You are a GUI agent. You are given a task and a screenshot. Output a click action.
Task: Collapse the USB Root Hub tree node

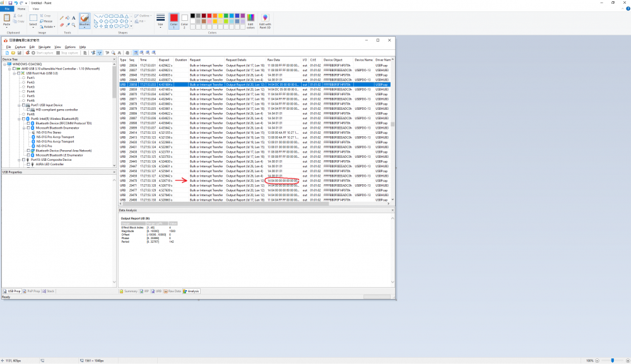(x=14, y=73)
